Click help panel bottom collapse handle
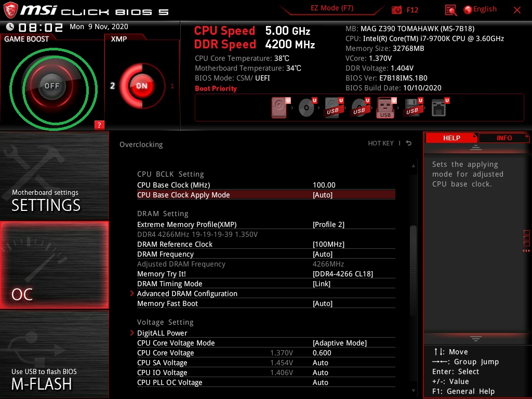Image resolution: width=532 pixels, height=399 pixels. (x=476, y=338)
